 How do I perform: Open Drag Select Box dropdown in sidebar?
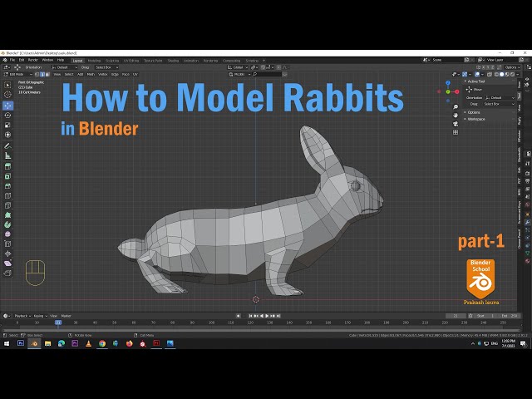(499, 104)
